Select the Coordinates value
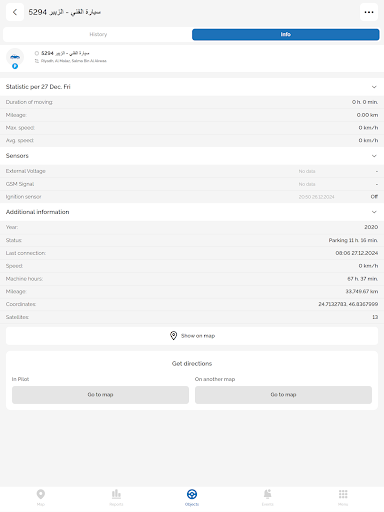The image size is (384, 512). coord(348,304)
